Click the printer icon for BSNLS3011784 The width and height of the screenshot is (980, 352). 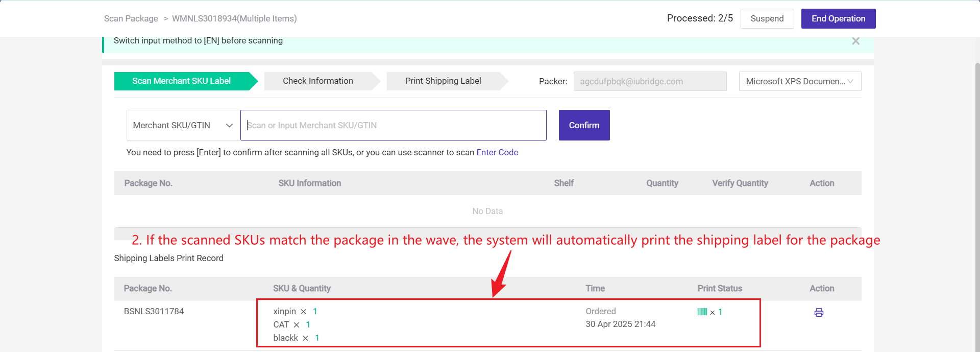(x=819, y=313)
